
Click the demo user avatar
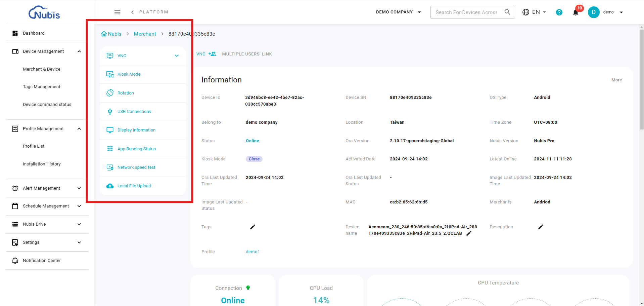[x=594, y=12]
